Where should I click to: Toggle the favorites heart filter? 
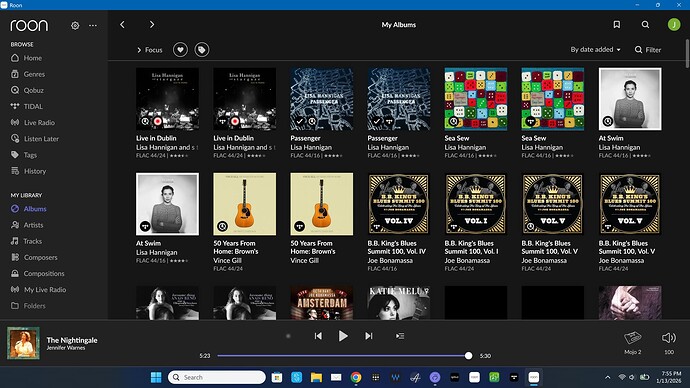coord(180,50)
